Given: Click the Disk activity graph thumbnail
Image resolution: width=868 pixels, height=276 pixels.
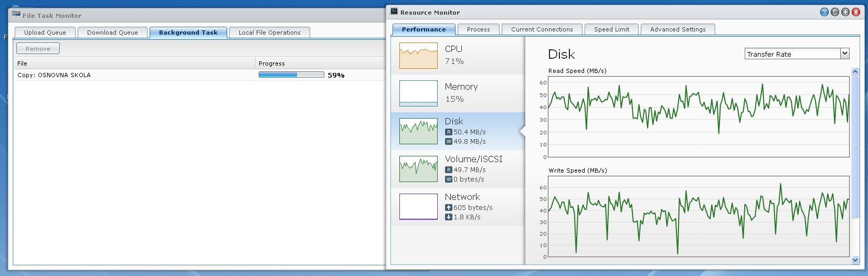Looking at the screenshot, I should click(x=418, y=131).
